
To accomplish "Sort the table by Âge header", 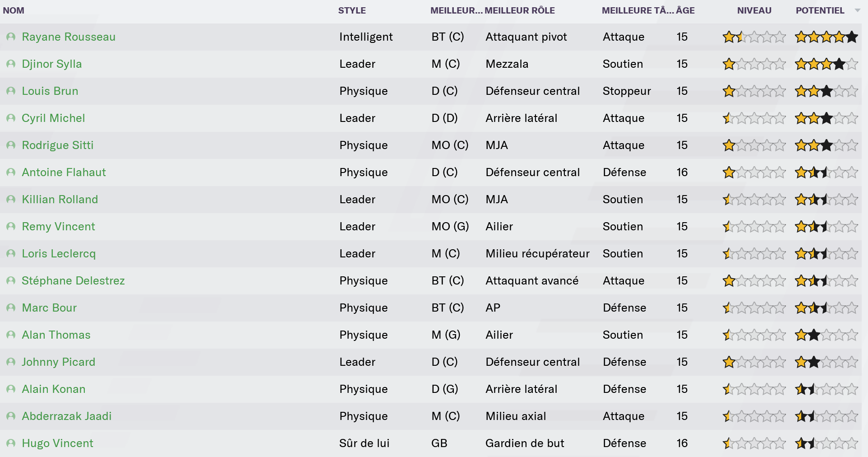I will point(685,10).
